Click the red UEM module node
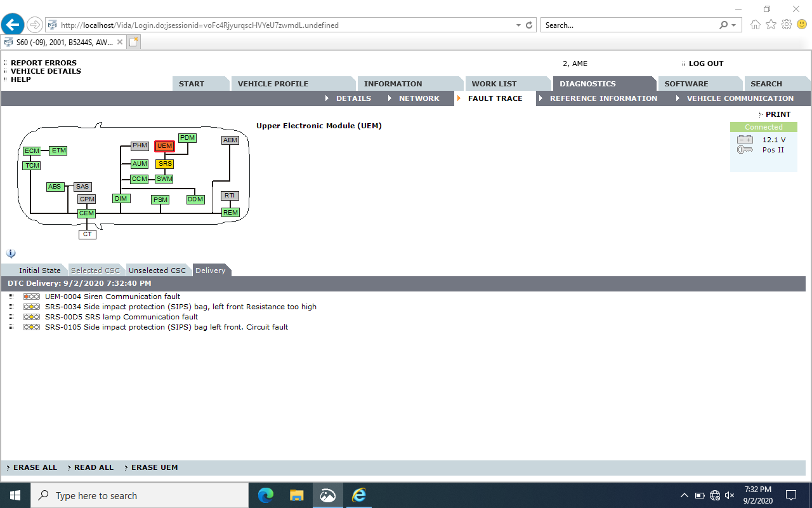 coord(164,146)
